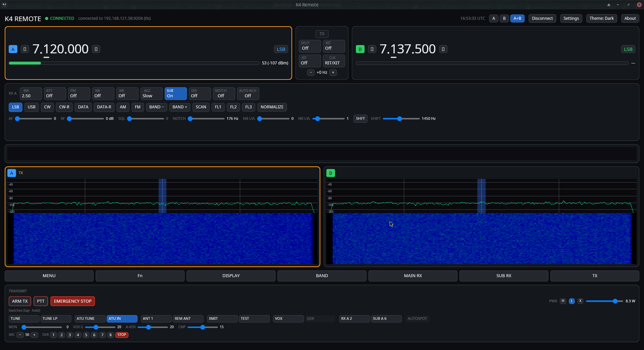Click the plus RIT offset button
Screen dimensions: 644x350
[333, 72]
